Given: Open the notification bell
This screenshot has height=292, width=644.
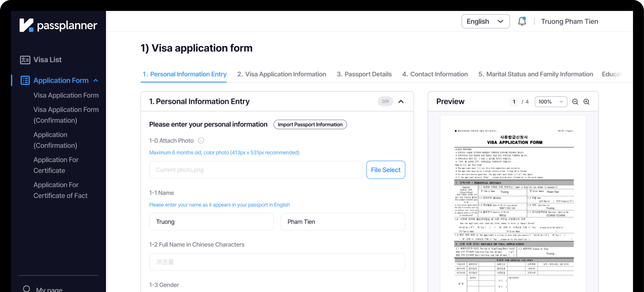Looking at the screenshot, I should tap(522, 21).
